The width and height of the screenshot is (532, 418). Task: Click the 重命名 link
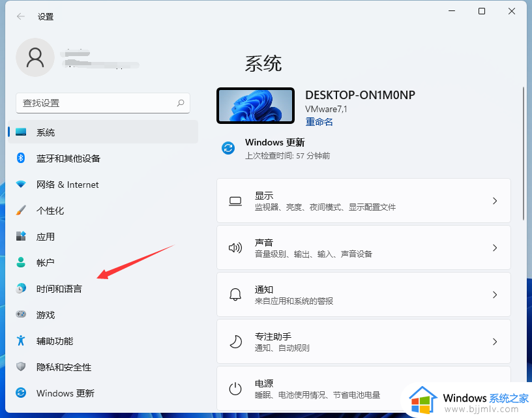coord(319,122)
